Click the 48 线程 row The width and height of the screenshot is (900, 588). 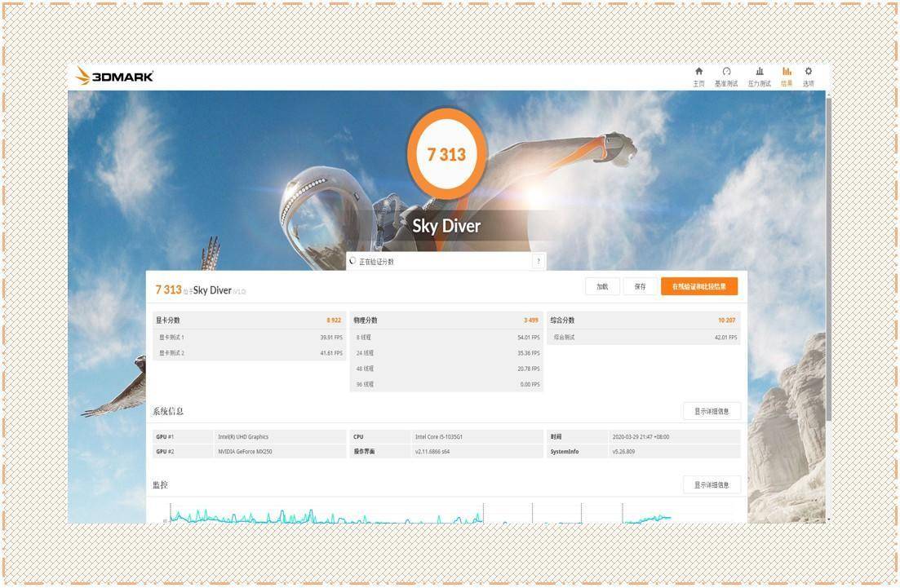click(446, 369)
